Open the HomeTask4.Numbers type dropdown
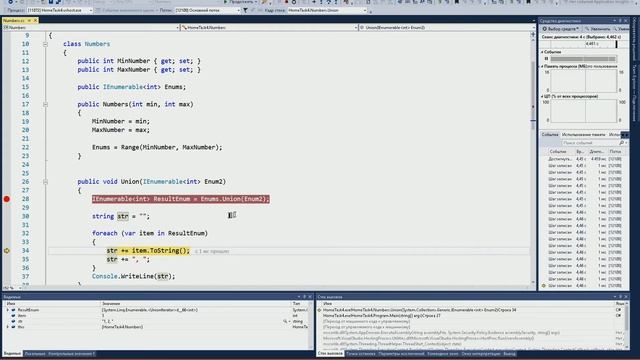640x360 pixels. [269, 27]
